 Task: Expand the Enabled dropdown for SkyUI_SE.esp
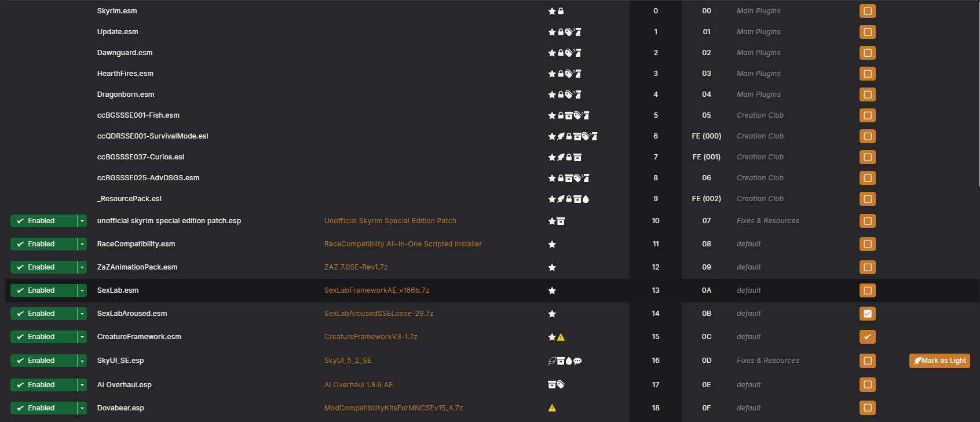pyautogui.click(x=82, y=361)
